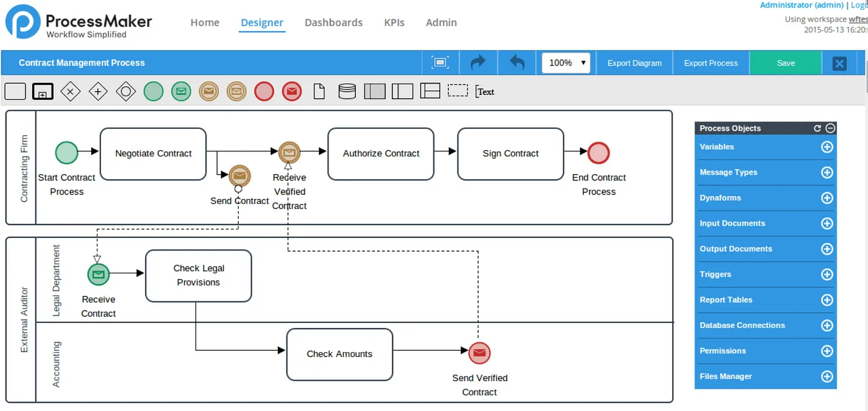Select the Negotiate Contract task
The height and width of the screenshot is (411, 868).
tap(153, 154)
